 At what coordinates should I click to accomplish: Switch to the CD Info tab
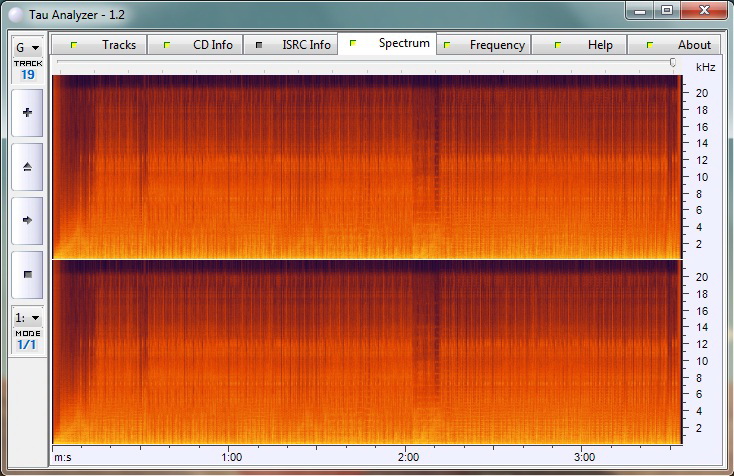(195, 45)
